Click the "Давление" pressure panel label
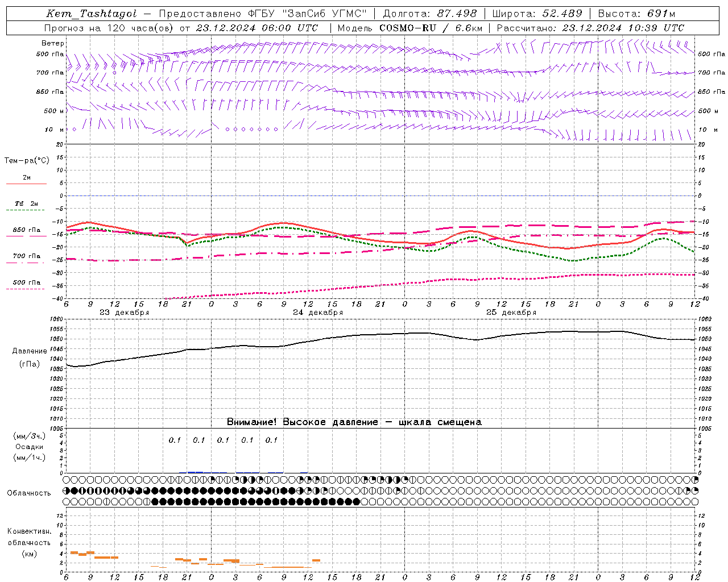 (x=30, y=351)
